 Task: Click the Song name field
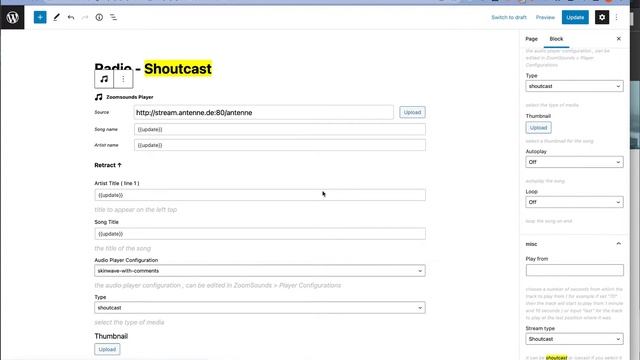click(x=280, y=129)
